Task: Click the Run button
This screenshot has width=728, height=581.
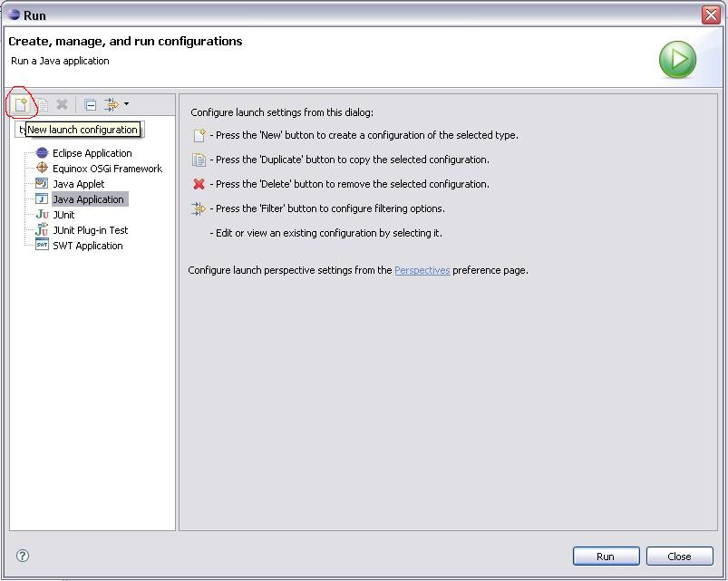Action: (x=606, y=556)
